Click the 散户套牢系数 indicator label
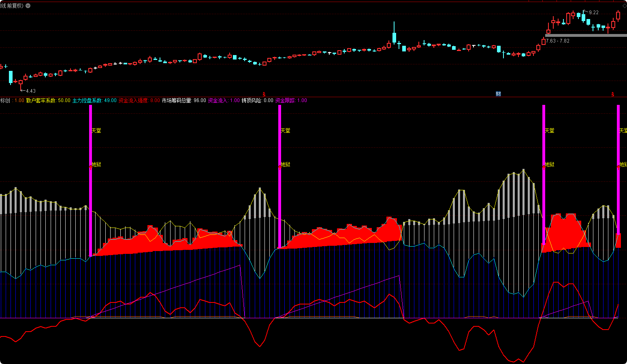 pyautogui.click(x=41, y=100)
